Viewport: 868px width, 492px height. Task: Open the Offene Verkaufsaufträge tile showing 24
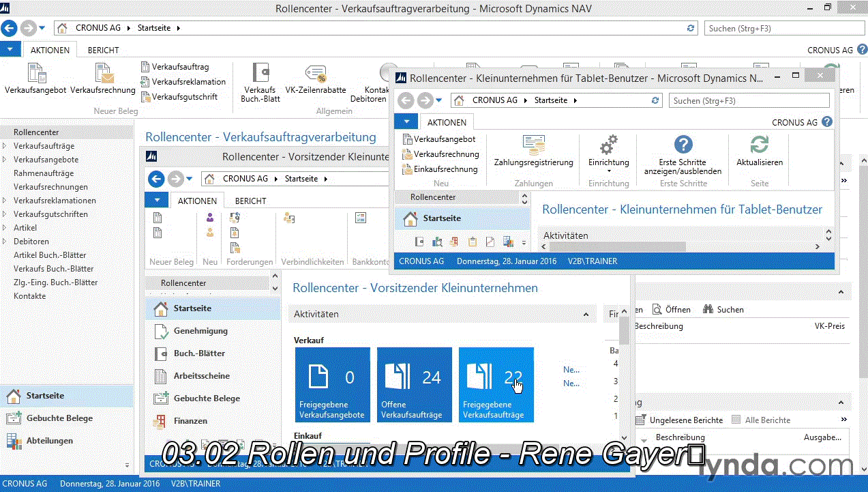click(415, 385)
